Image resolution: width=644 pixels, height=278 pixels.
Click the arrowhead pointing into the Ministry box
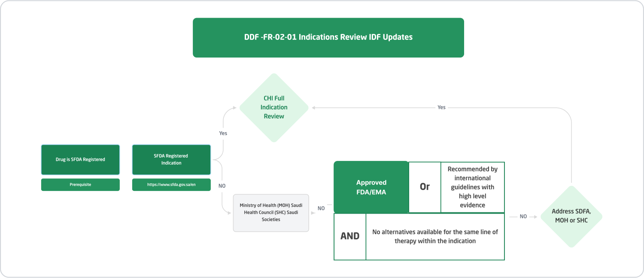(230, 212)
